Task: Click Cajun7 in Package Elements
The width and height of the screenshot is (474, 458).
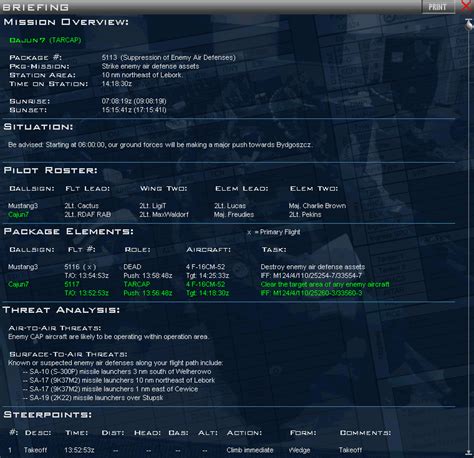Action: coord(18,284)
